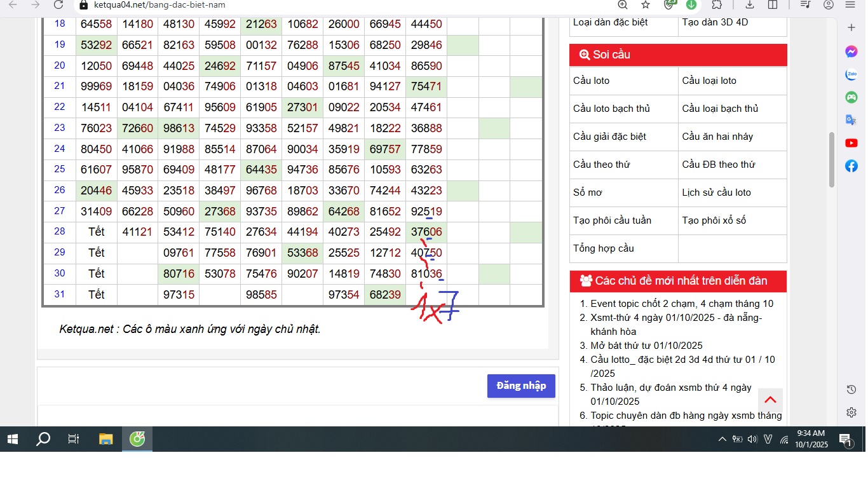868x488 pixels.
Task: Click the page vertical scrollbar thumb
Action: [831, 159]
